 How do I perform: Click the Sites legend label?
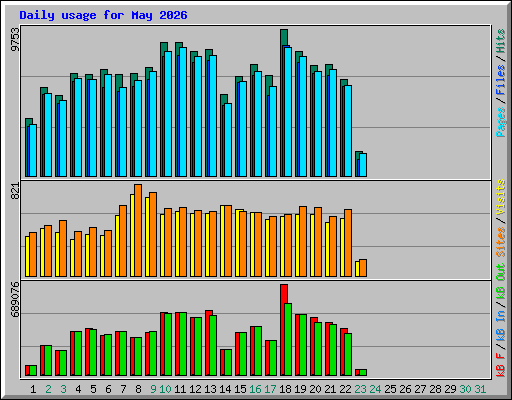[x=501, y=242]
